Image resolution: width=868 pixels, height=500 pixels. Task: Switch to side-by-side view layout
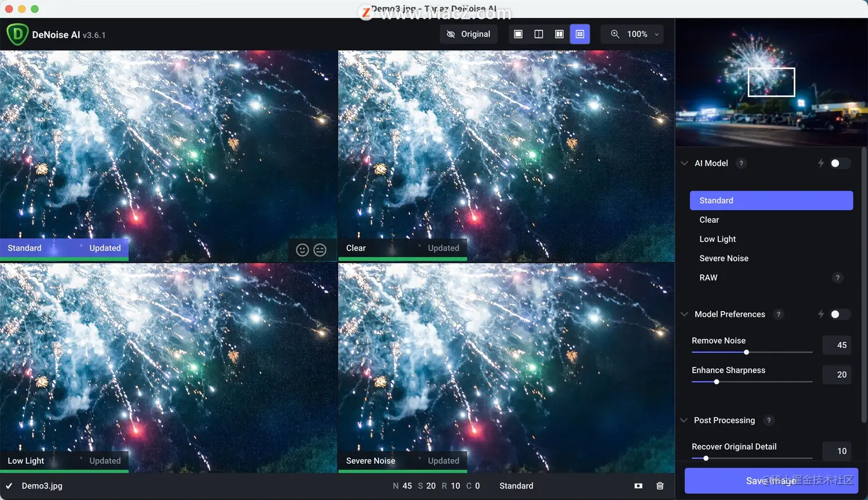coord(559,34)
